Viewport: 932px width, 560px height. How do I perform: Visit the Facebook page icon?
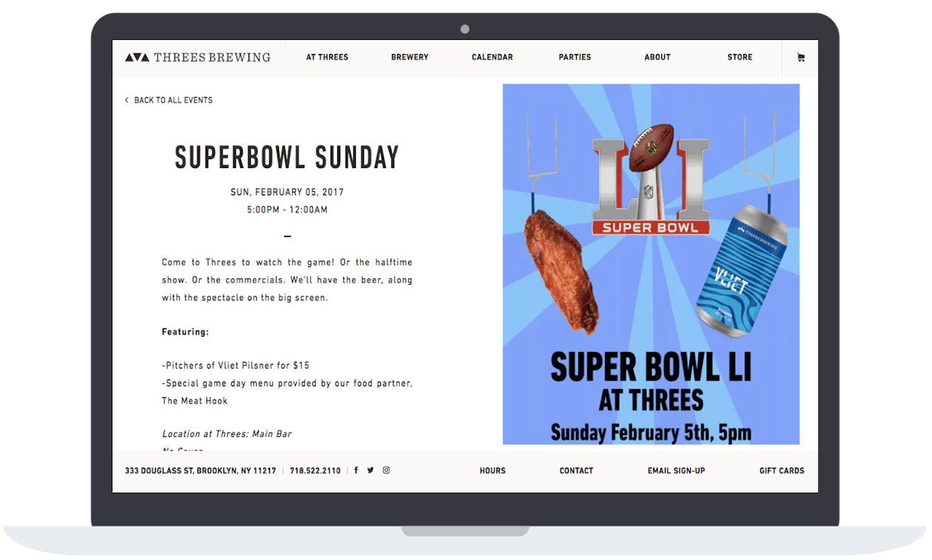tap(356, 470)
